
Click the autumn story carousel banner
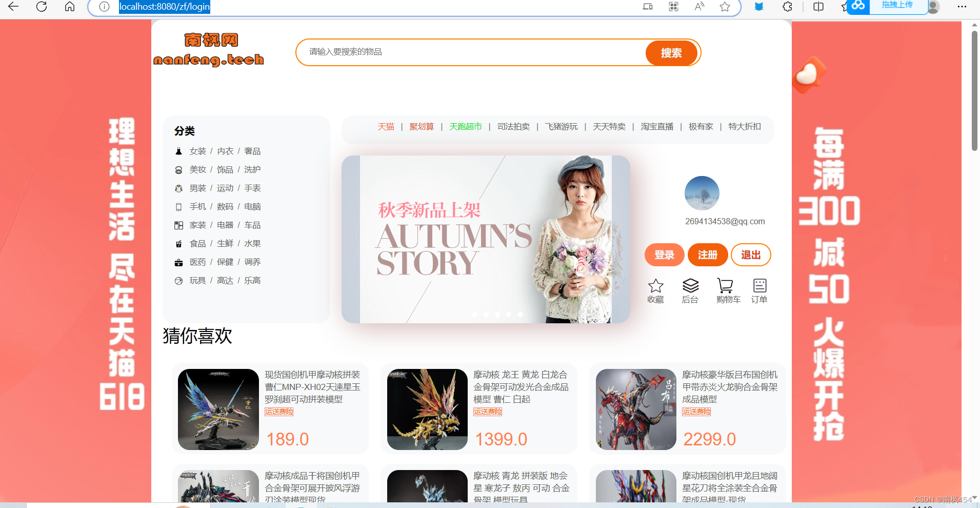[486, 239]
